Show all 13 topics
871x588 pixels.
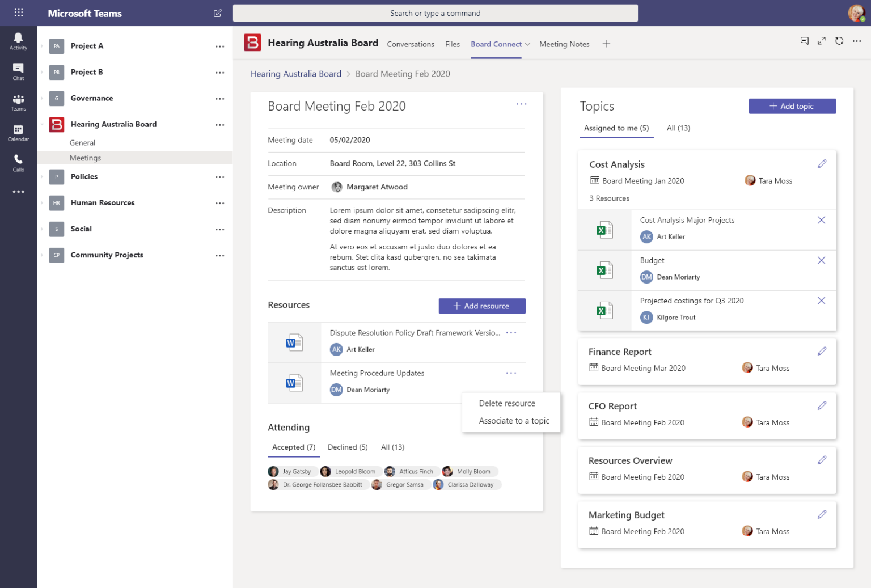[x=678, y=128]
